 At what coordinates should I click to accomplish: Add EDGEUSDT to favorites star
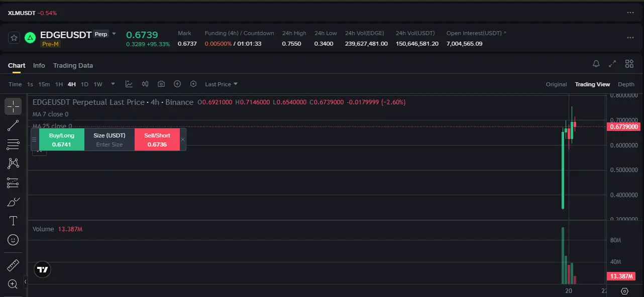(x=14, y=37)
